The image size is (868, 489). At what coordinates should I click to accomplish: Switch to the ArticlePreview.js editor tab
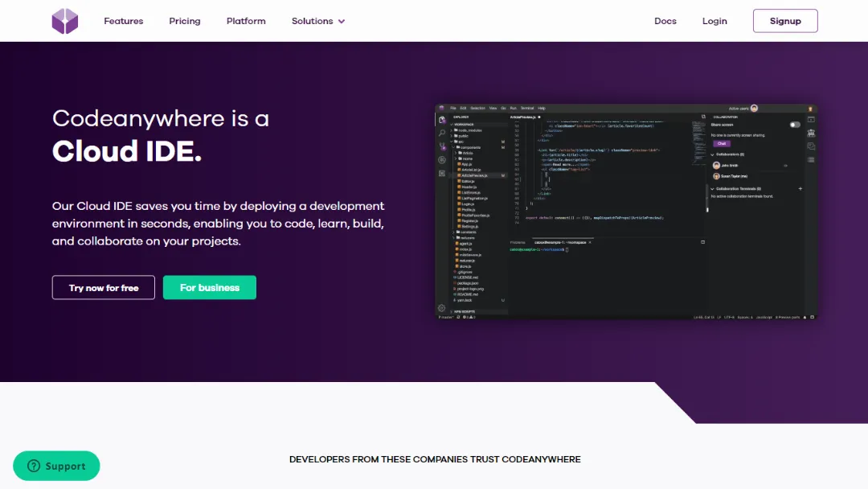pos(522,117)
